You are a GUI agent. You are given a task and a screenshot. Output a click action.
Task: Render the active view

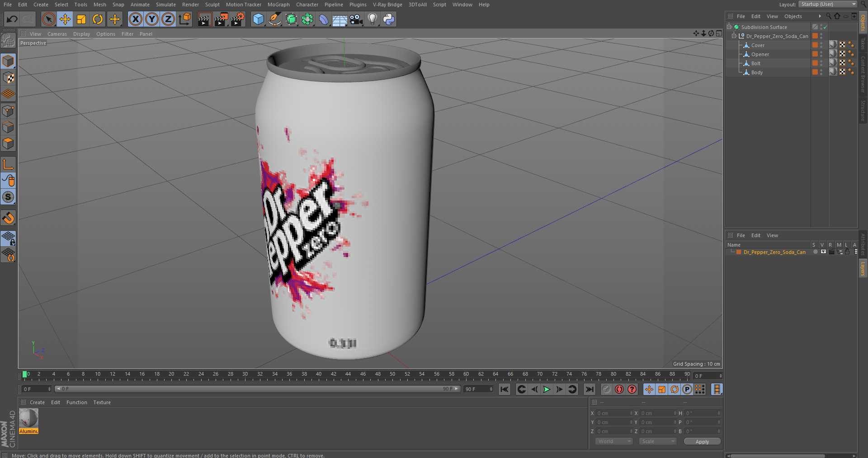click(x=204, y=19)
